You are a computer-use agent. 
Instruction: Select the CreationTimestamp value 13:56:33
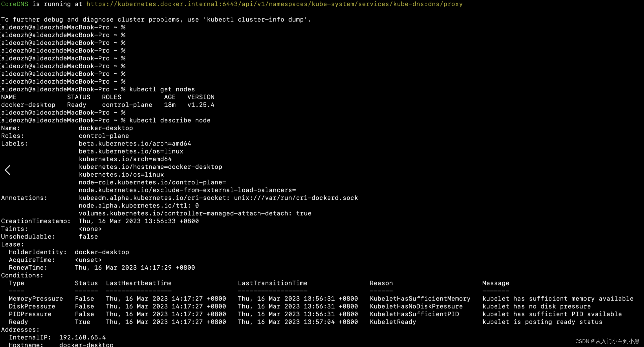139,221
